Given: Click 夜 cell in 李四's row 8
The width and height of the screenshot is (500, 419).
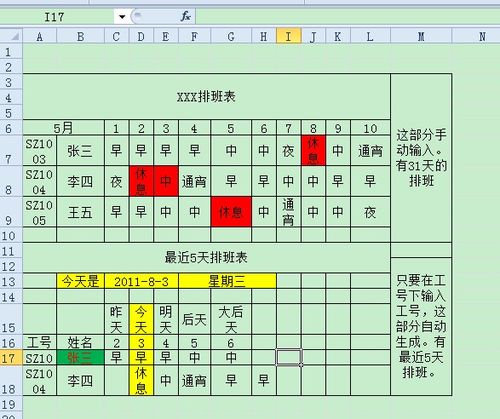Looking at the screenshot, I should pyautogui.click(x=116, y=181).
